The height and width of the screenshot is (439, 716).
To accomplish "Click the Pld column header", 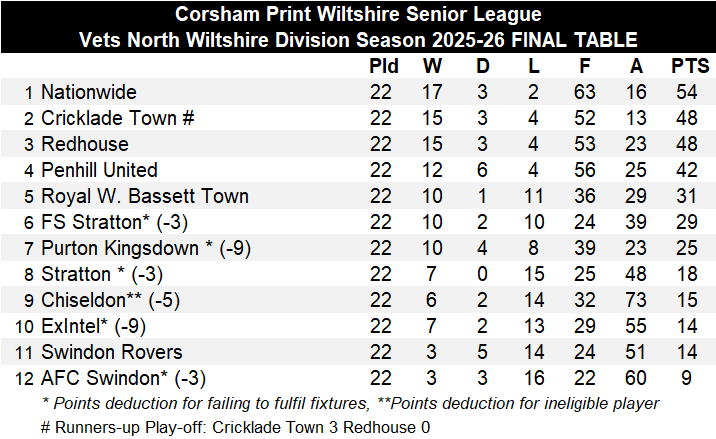I will pyautogui.click(x=384, y=66).
